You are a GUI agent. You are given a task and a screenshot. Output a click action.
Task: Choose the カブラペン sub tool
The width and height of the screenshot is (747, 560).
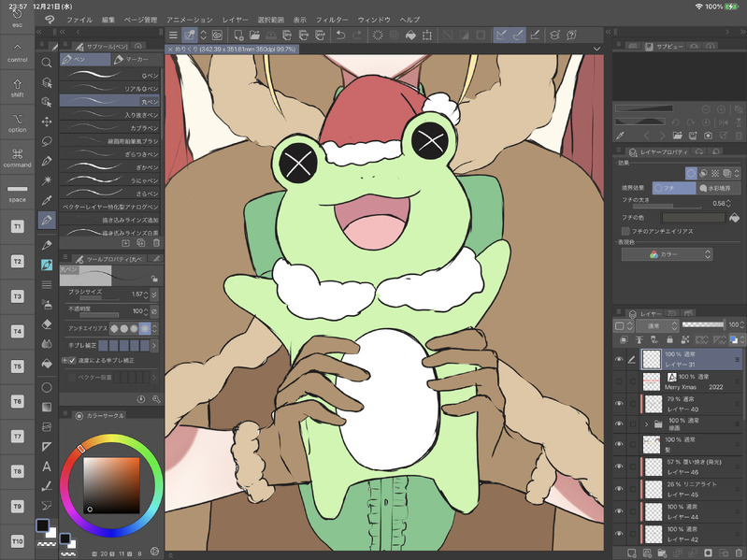point(110,128)
